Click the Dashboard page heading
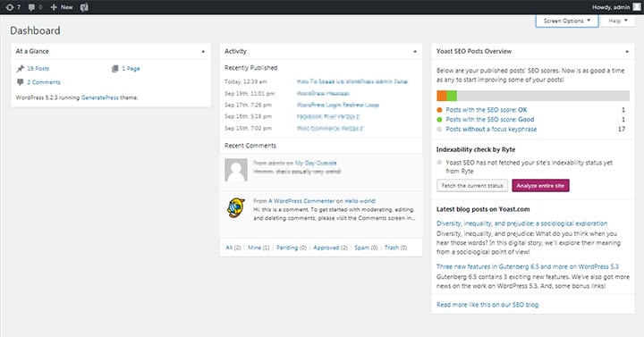 (x=35, y=30)
